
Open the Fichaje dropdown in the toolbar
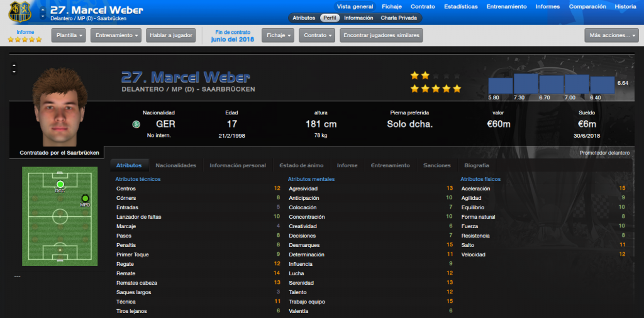tap(278, 35)
